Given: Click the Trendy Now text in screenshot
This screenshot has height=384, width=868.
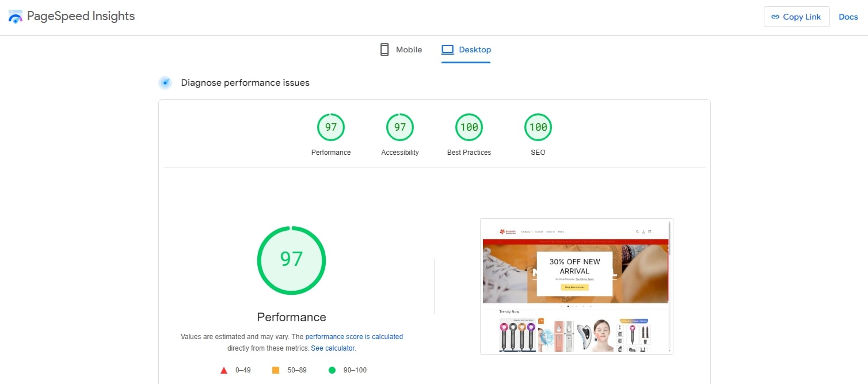Looking at the screenshot, I should coord(509,311).
